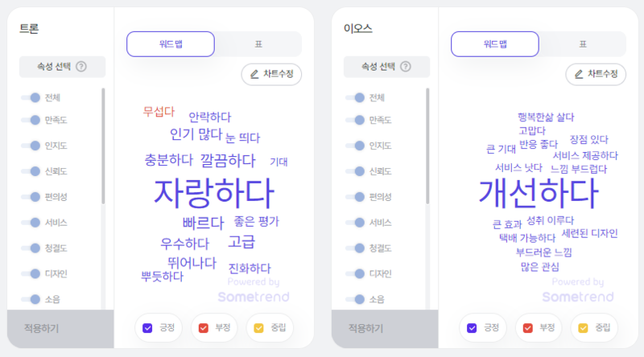Click help icon beside 속성 선택 in 이오스 panel
Viewport: 644px width, 357px height.
[406, 67]
